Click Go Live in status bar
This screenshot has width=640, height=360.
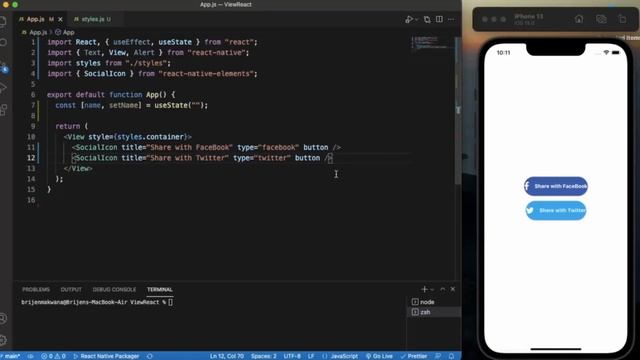379,356
